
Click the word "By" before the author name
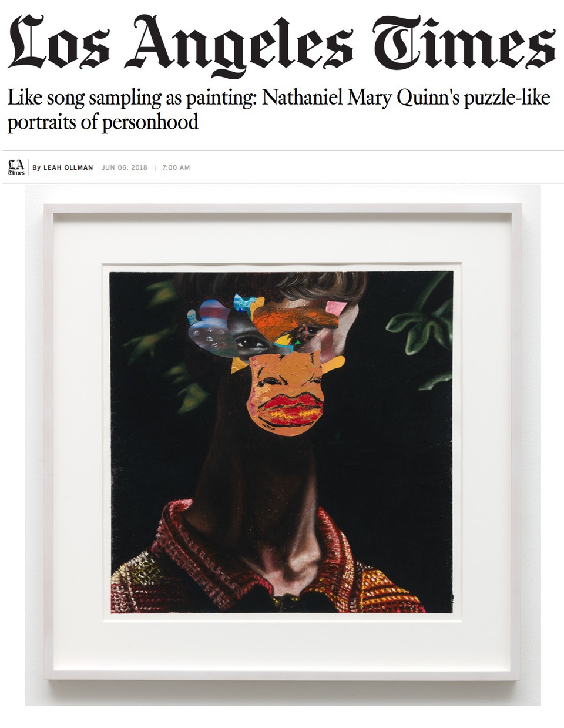(36, 167)
